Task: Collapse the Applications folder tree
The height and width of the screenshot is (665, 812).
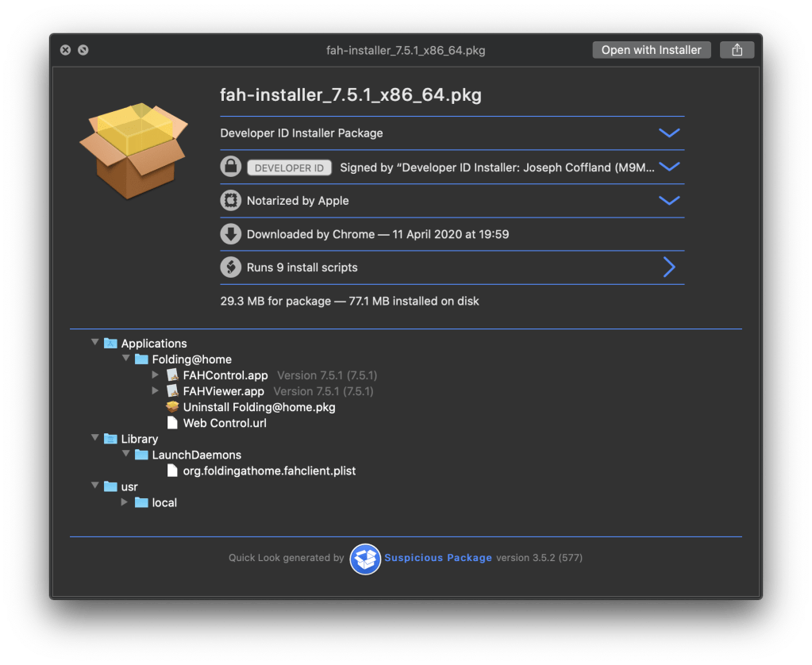Action: click(x=95, y=343)
